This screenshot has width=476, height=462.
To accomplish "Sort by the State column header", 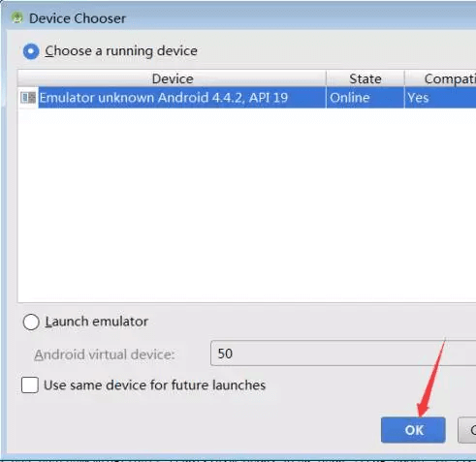I will pyautogui.click(x=365, y=78).
